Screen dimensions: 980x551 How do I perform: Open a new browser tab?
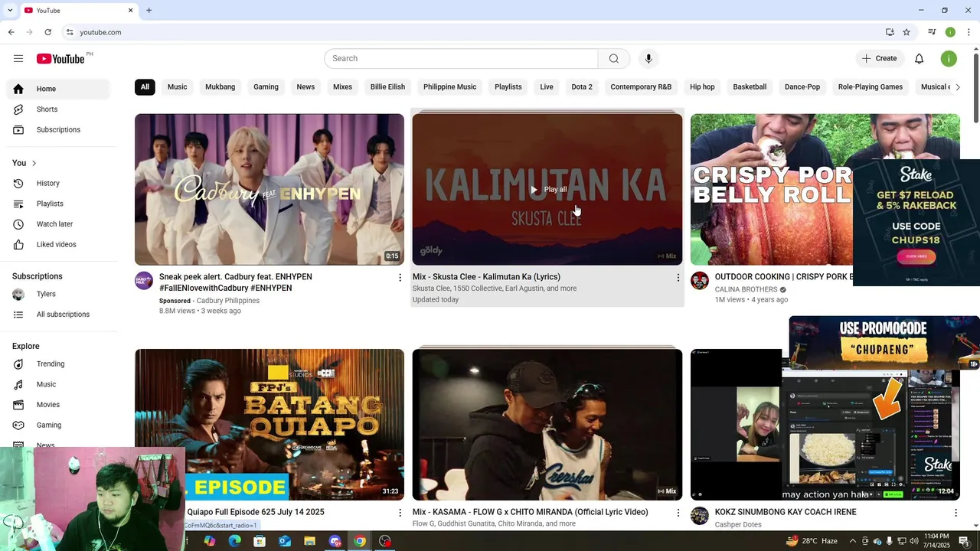pyautogui.click(x=149, y=11)
